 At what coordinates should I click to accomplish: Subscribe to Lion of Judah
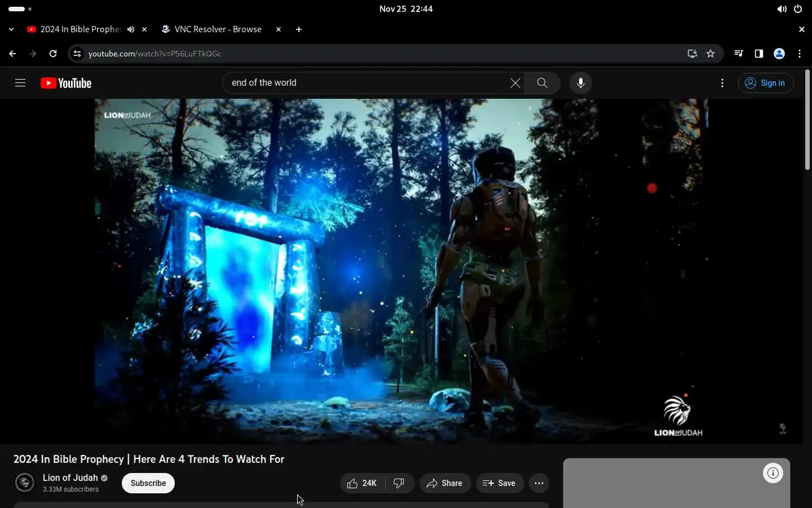point(148,483)
